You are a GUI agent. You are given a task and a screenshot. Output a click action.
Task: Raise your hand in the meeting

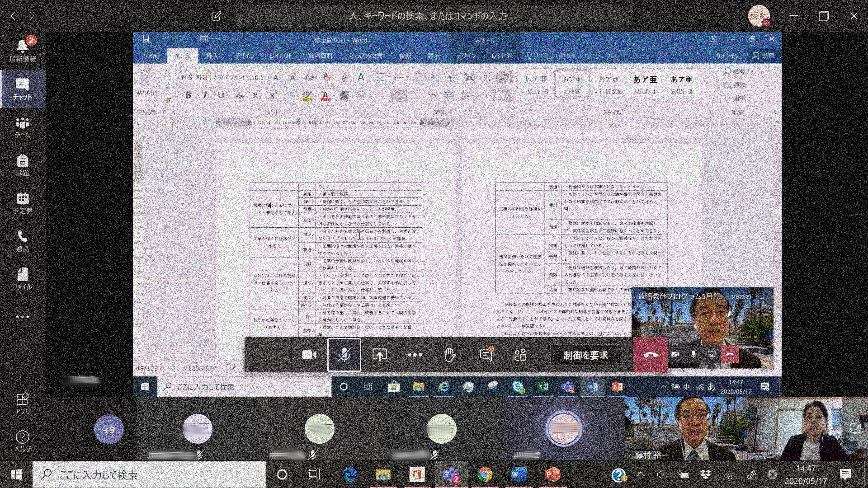point(449,355)
